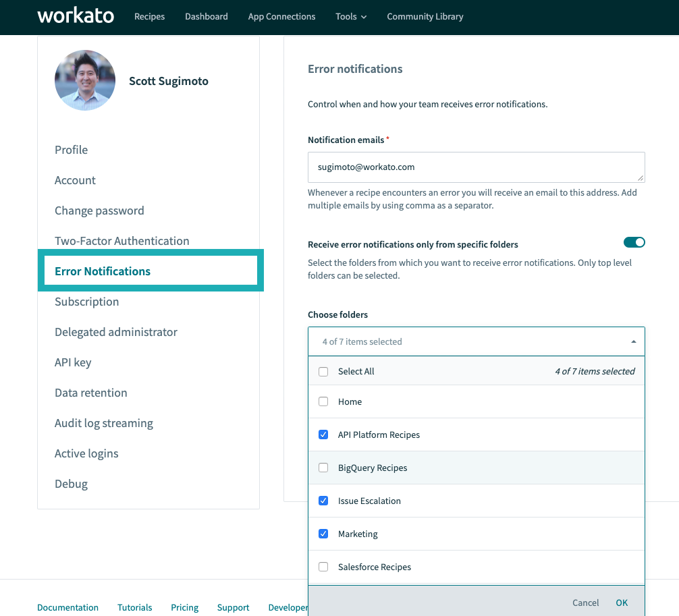Viewport: 679px width, 616px height.
Task: Uncheck the Marketing folder checkbox
Action: pos(323,534)
